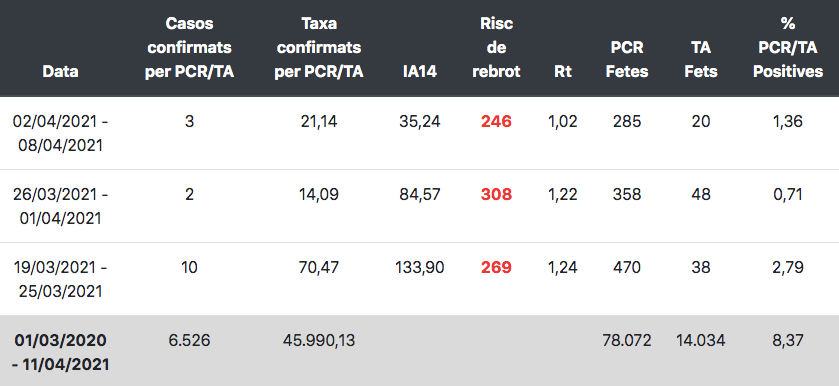Click the red risk value 246
Image resolution: width=839 pixels, height=386 pixels.
click(x=497, y=122)
